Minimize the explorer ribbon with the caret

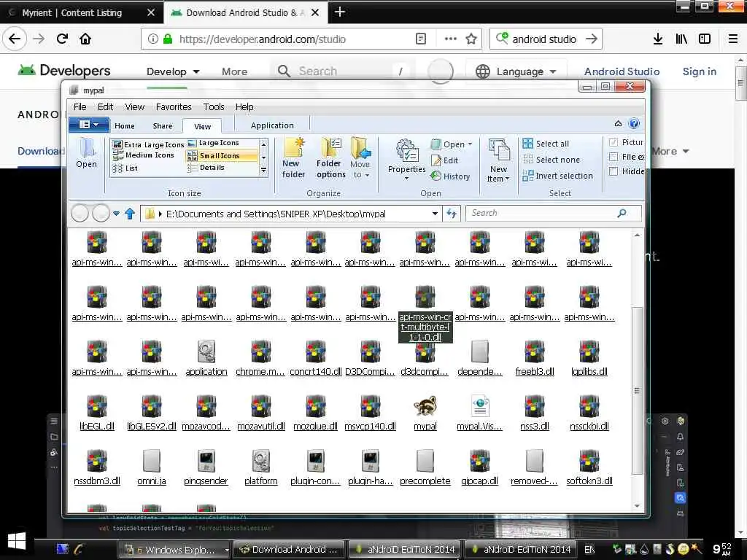click(x=618, y=124)
